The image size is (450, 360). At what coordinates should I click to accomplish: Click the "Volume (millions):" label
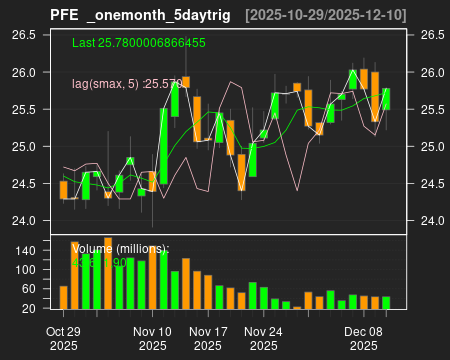click(121, 249)
